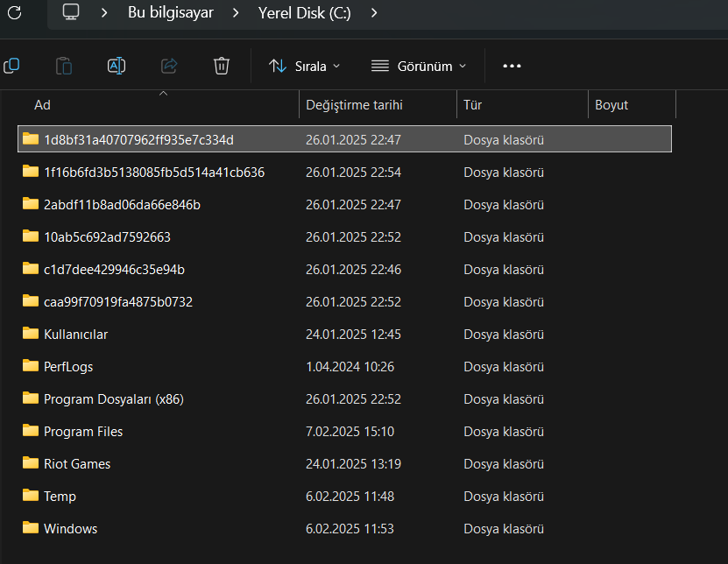728x564 pixels.
Task: Click the Riot Games folder icon
Action: [x=31, y=463]
